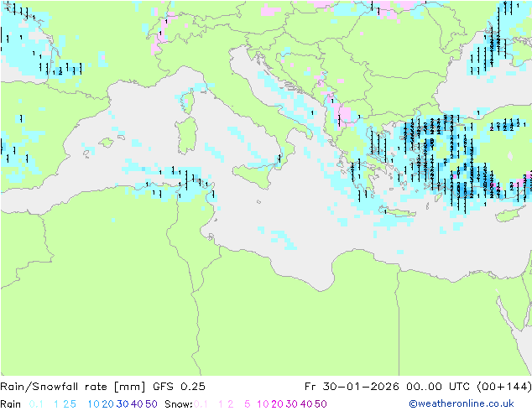Pick the snow legend value 10

pyautogui.click(x=263, y=404)
